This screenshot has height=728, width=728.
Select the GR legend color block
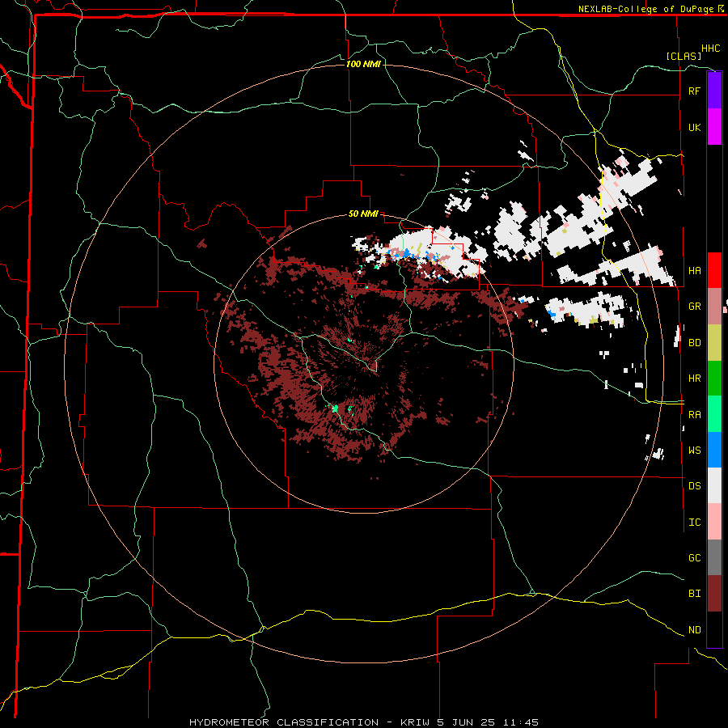coord(714,307)
